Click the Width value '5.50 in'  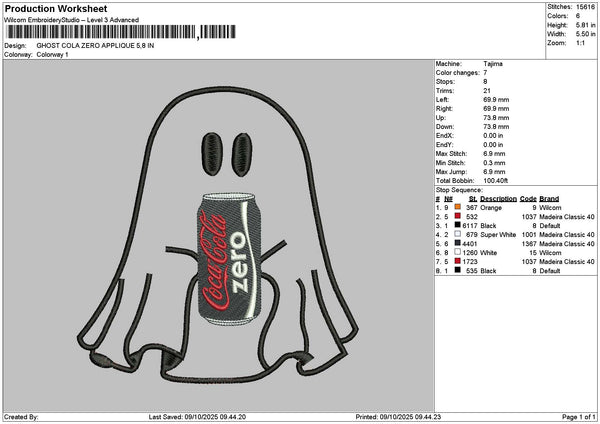585,34
